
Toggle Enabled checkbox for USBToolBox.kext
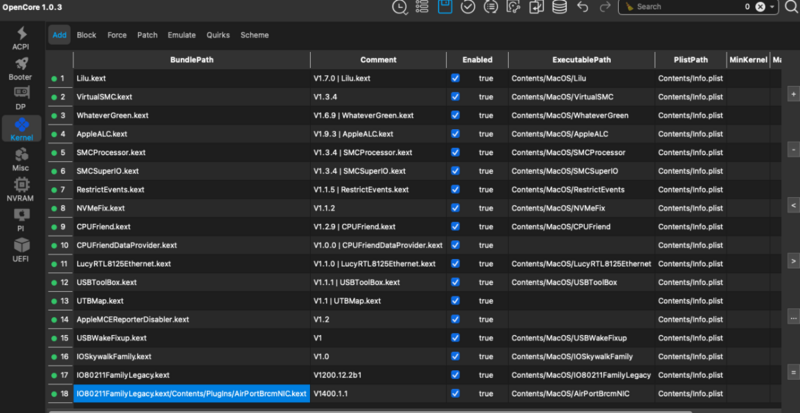[x=455, y=282]
